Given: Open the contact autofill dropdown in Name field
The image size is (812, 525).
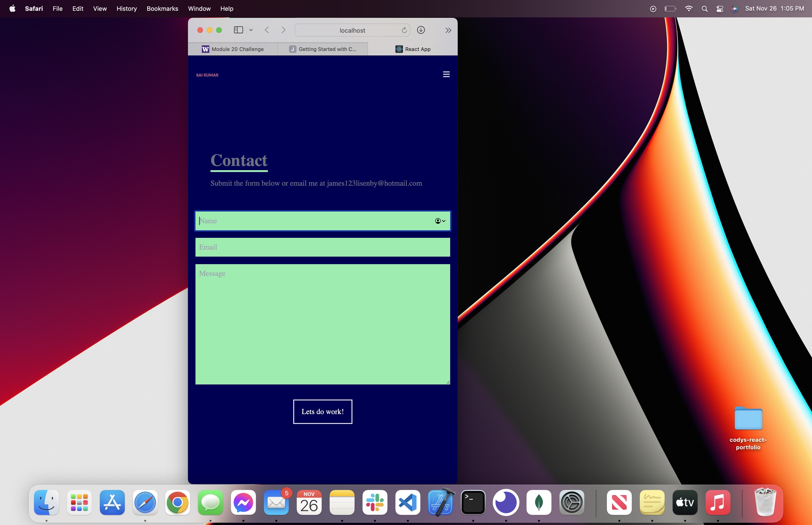Looking at the screenshot, I should point(440,221).
